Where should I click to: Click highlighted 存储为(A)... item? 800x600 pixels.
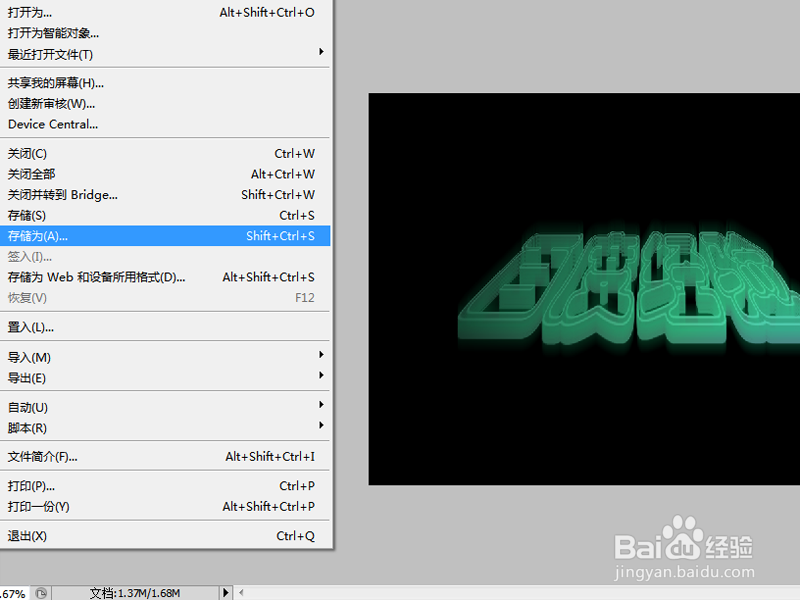[165, 236]
